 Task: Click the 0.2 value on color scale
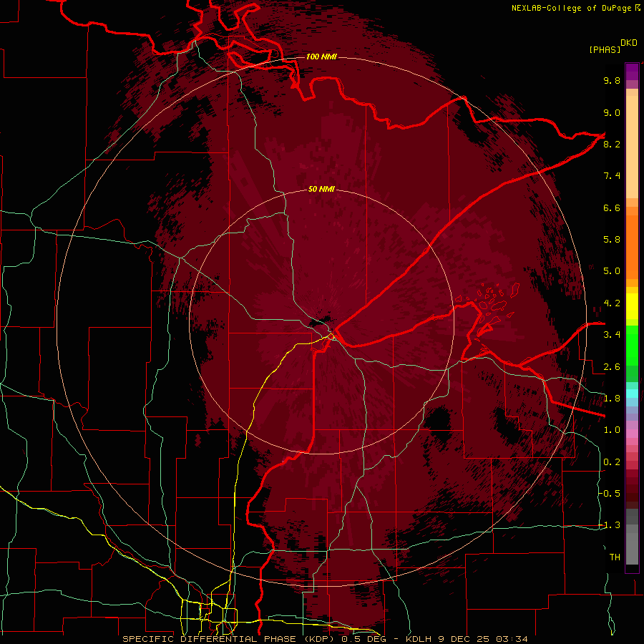point(612,462)
